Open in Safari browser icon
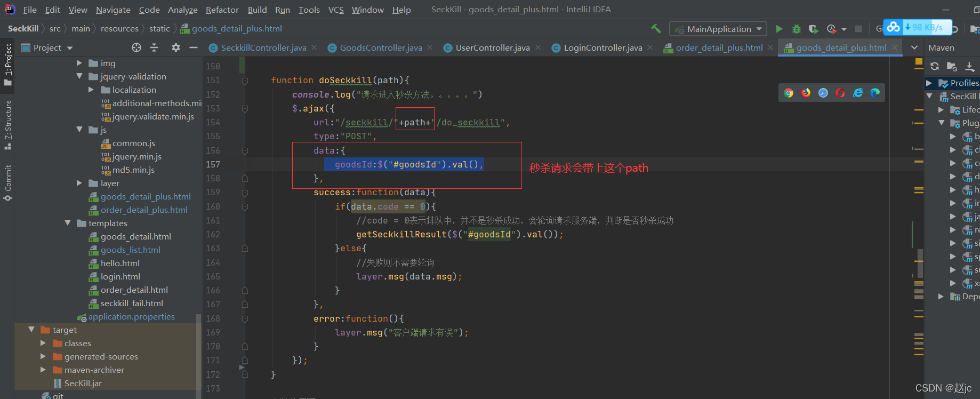980x399 pixels. coord(823,93)
